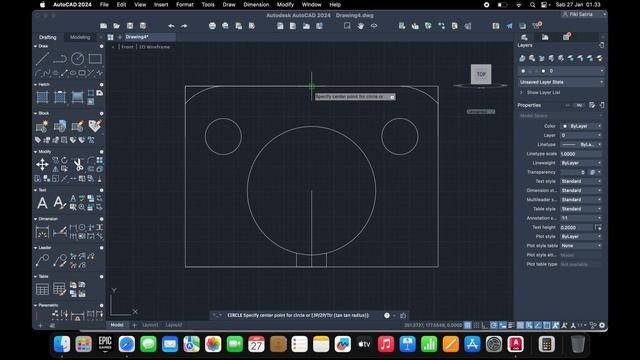Toggle grid display in the status bar
This screenshot has width=640, height=360.
(467, 325)
